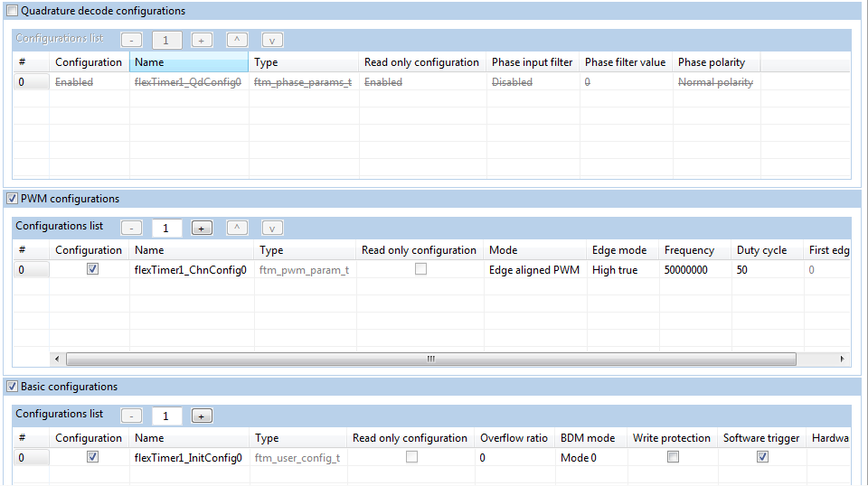Click the Basic configurations count field
The image size is (868, 486).
tap(166, 416)
